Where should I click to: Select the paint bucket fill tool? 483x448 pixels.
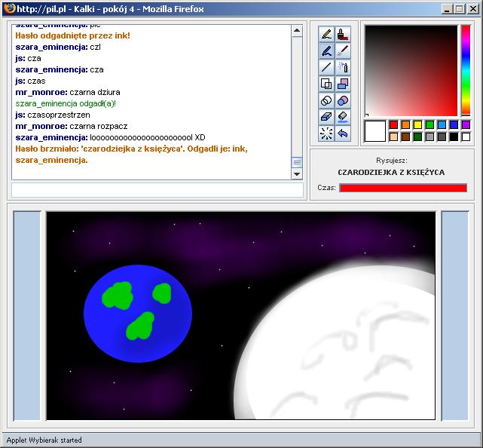click(343, 117)
